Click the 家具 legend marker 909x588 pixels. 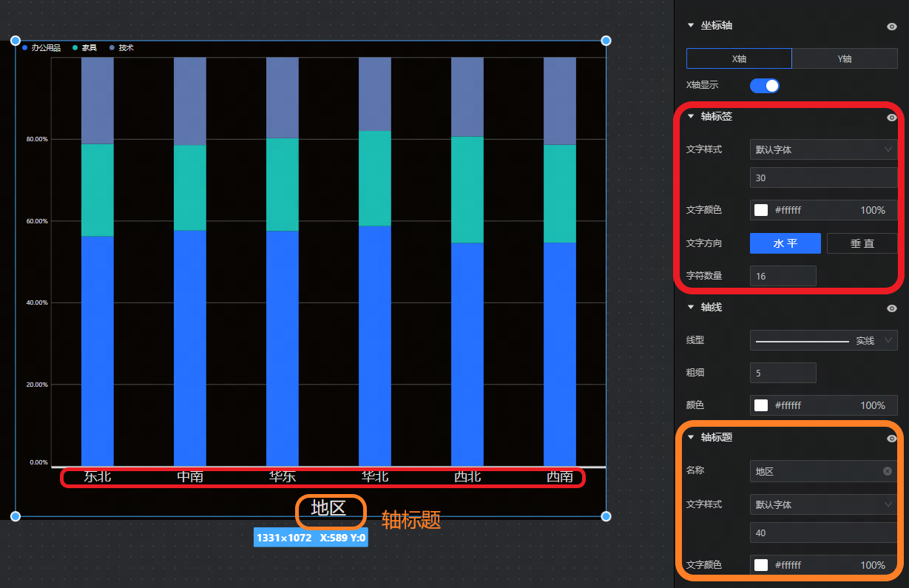(75, 48)
